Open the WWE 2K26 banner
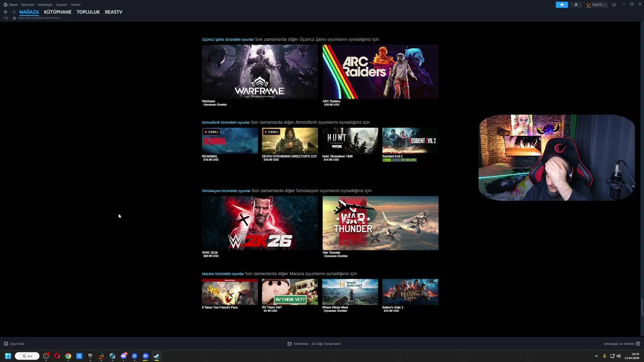This screenshot has height=362, width=644. pos(260,223)
